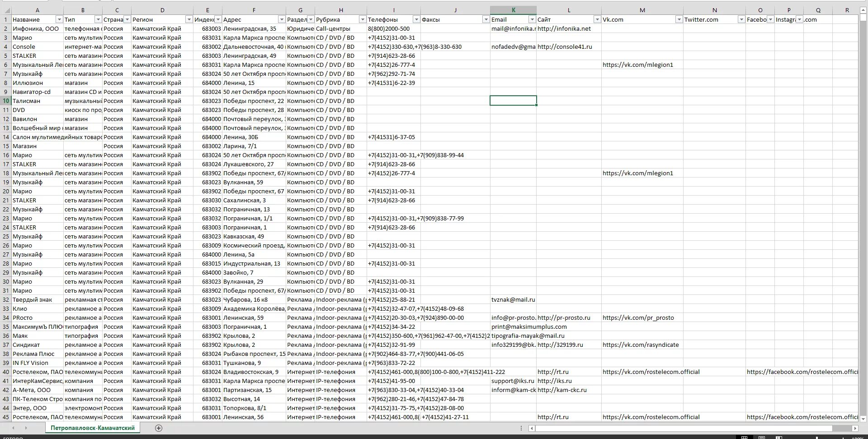Open the Email column filter dropdown
Viewport: 868px width, 439px height.
coord(532,19)
